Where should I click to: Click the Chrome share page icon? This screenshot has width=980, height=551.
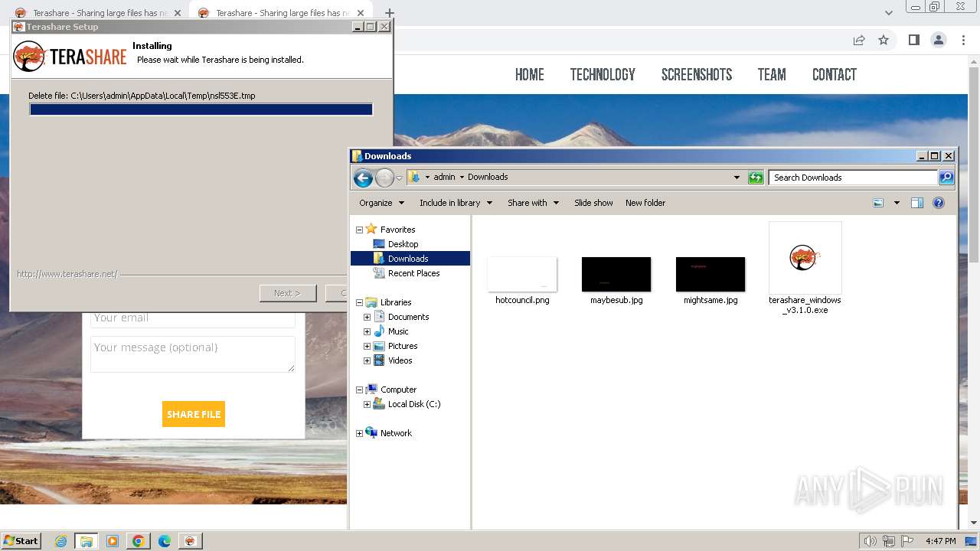pyautogui.click(x=859, y=40)
